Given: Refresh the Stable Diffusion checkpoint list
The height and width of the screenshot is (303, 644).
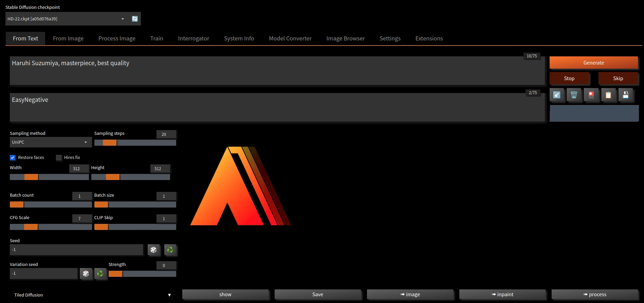Looking at the screenshot, I should (135, 19).
